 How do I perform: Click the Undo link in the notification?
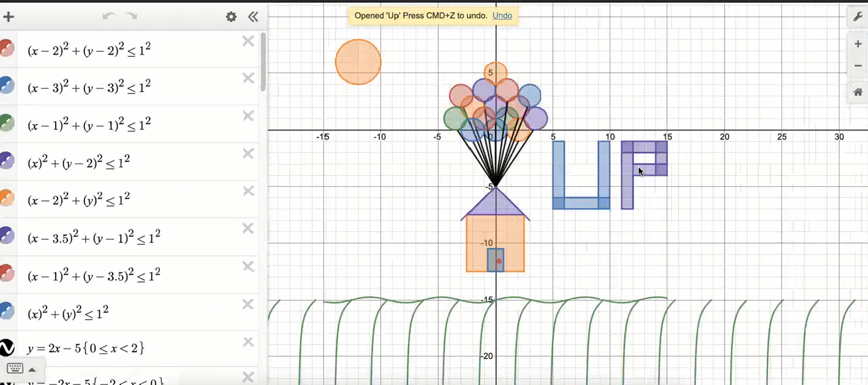coord(502,16)
